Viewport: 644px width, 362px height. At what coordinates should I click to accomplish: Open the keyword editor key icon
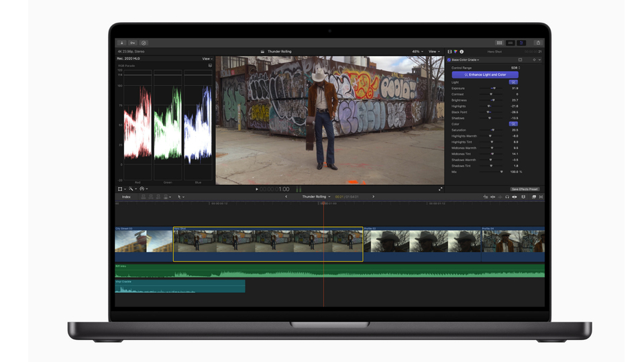132,43
